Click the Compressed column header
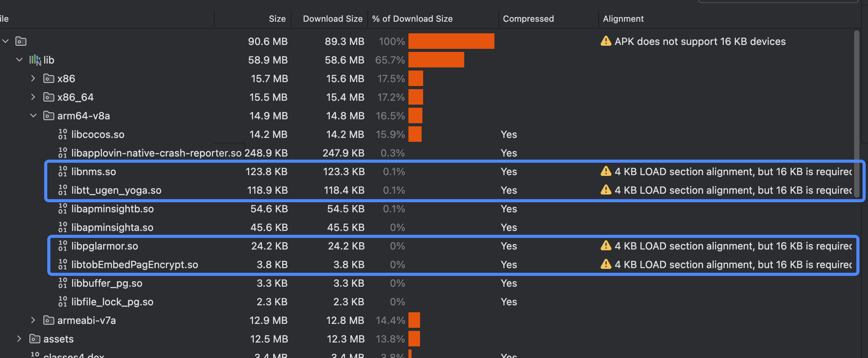This screenshot has height=358, width=868. (x=528, y=19)
